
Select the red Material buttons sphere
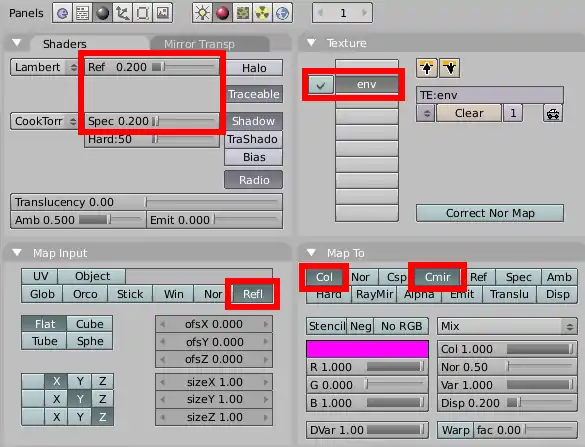coord(222,13)
